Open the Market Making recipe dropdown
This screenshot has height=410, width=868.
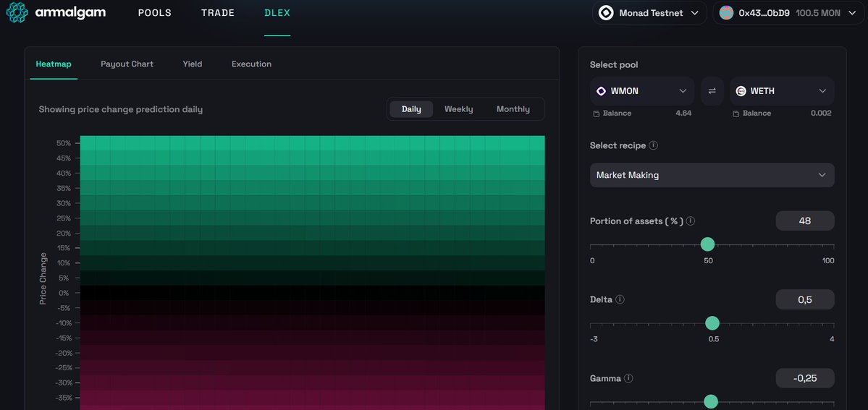pyautogui.click(x=712, y=175)
